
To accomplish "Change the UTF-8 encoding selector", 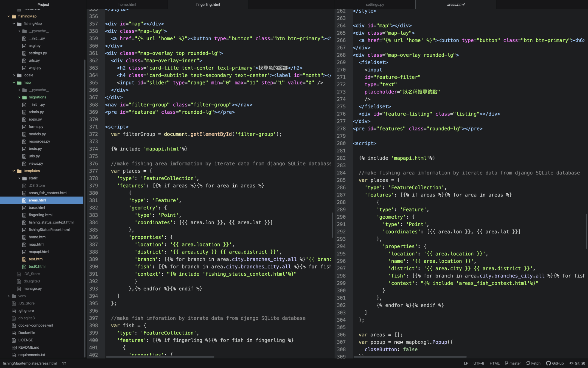I will point(479,363).
